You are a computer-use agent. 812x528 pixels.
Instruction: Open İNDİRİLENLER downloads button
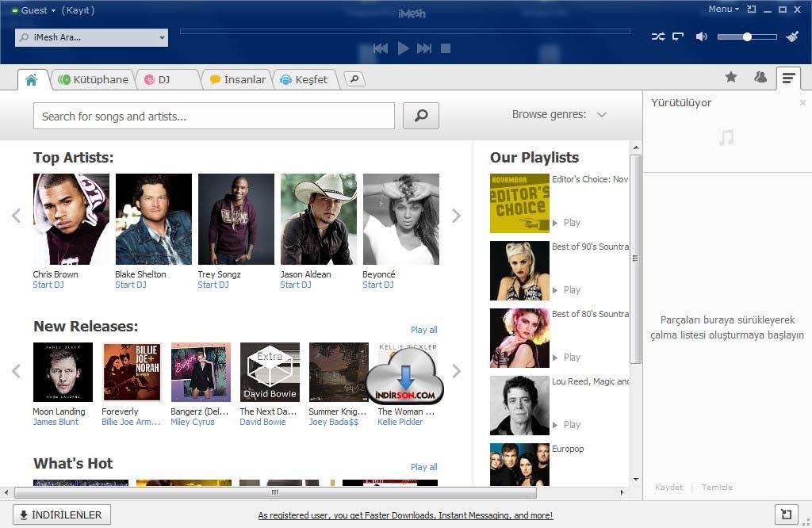click(62, 515)
